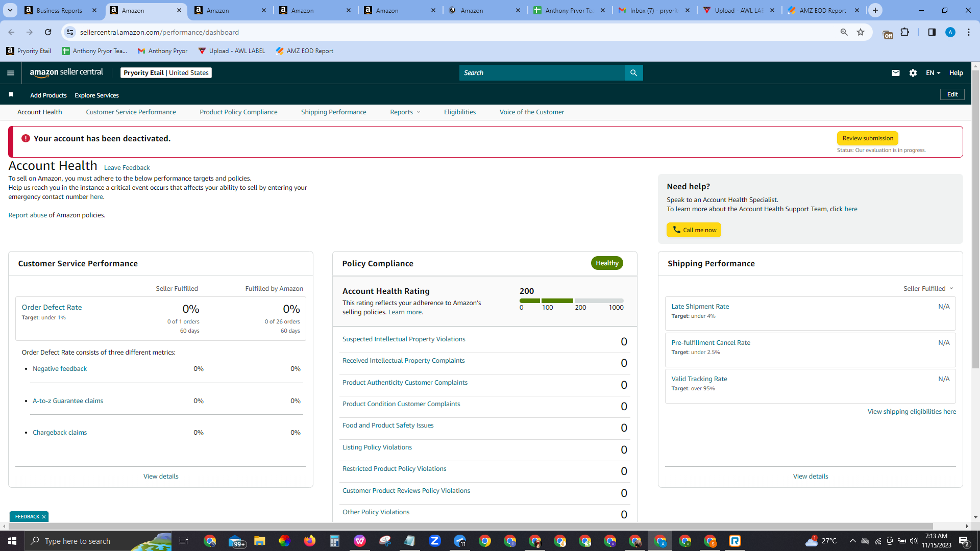Viewport: 980px width, 551px height.
Task: Click the Windows taskbar search box
Action: click(x=98, y=541)
